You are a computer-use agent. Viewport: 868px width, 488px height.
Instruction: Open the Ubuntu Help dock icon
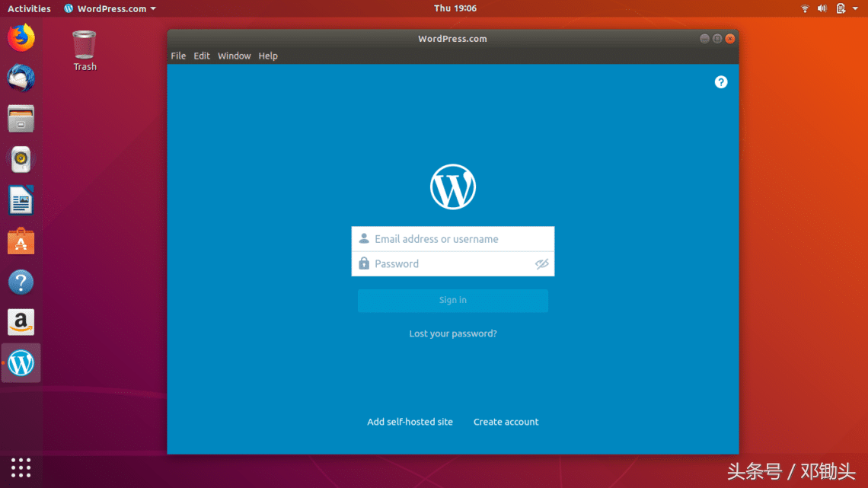coord(21,282)
